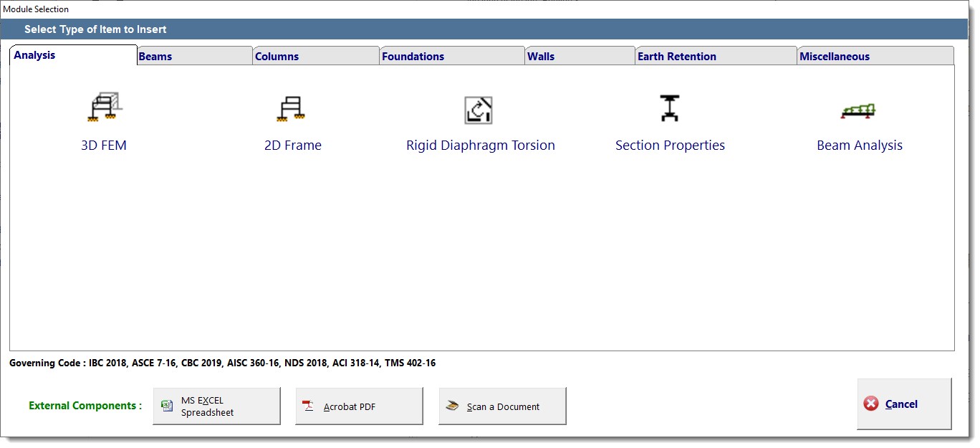This screenshot has width=980, height=448.
Task: Click the Section Properties I-beam icon
Action: [x=669, y=108]
